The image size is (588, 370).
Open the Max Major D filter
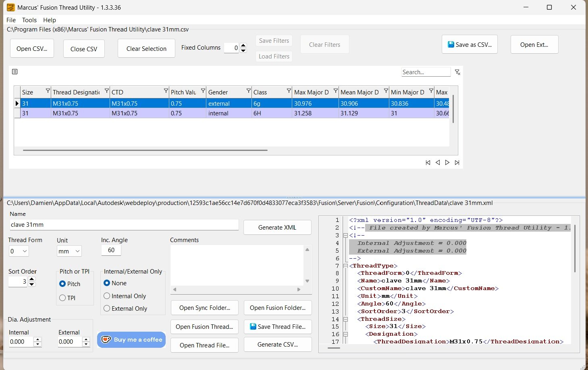[x=336, y=90]
